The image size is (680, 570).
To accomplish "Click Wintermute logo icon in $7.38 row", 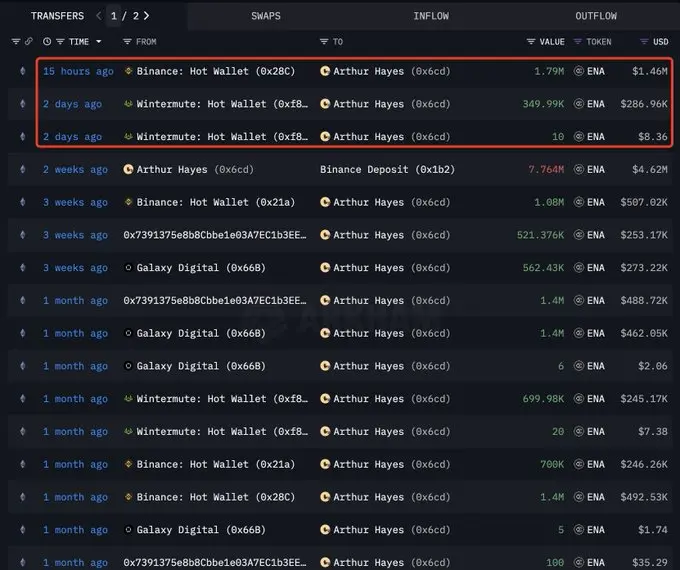I will 128,431.
